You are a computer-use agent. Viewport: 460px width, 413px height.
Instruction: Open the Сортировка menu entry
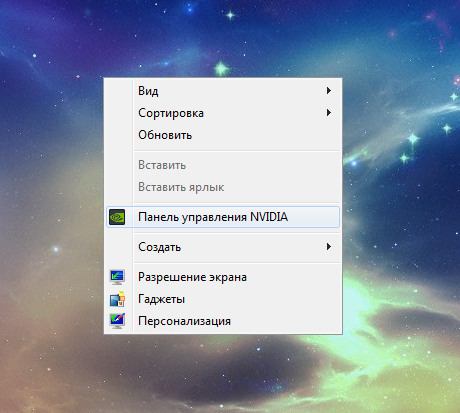(223, 113)
